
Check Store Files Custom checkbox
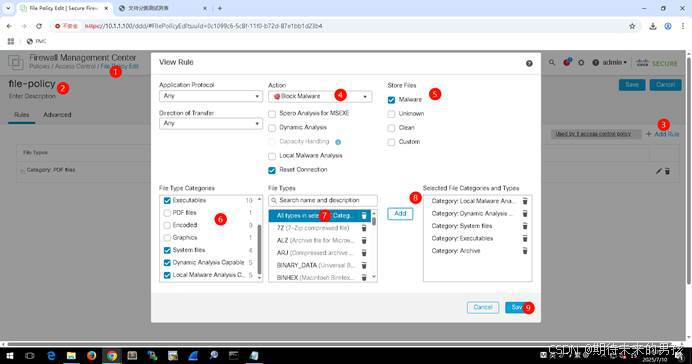click(x=391, y=143)
